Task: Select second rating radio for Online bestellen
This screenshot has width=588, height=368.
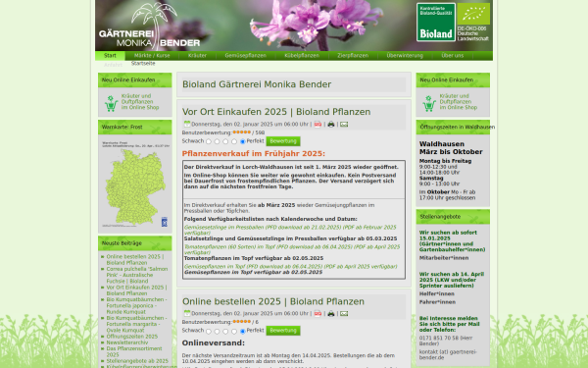Action: [218, 332]
